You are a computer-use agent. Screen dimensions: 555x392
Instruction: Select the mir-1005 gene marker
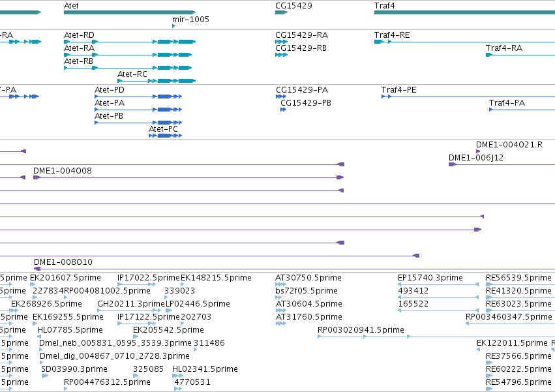[x=173, y=26]
